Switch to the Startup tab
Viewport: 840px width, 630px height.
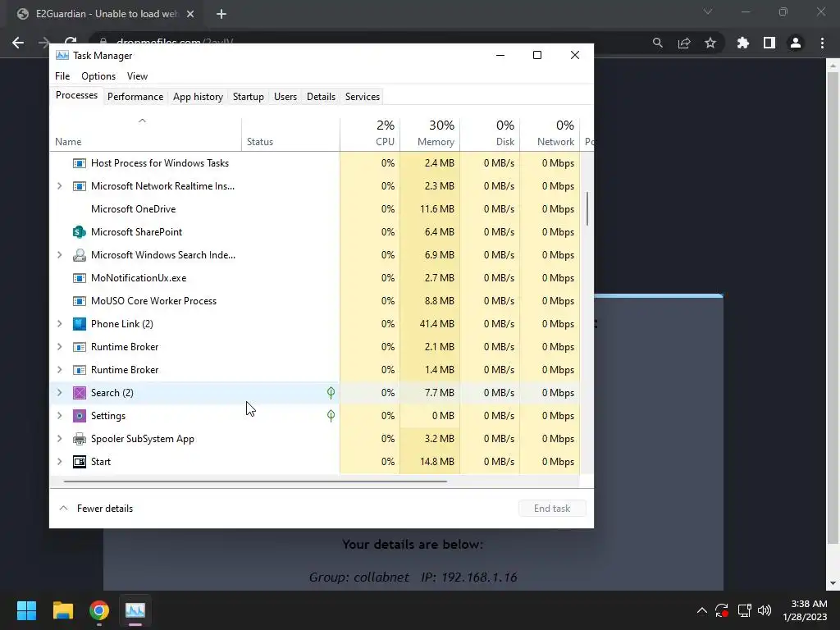248,97
